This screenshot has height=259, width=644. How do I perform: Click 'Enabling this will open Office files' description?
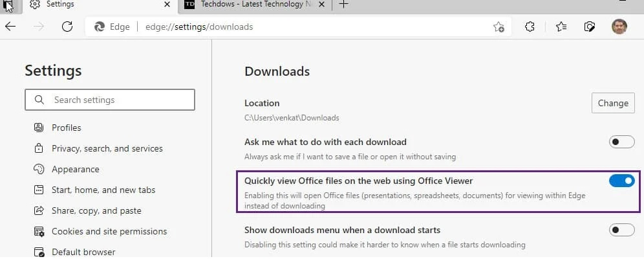[x=415, y=201]
